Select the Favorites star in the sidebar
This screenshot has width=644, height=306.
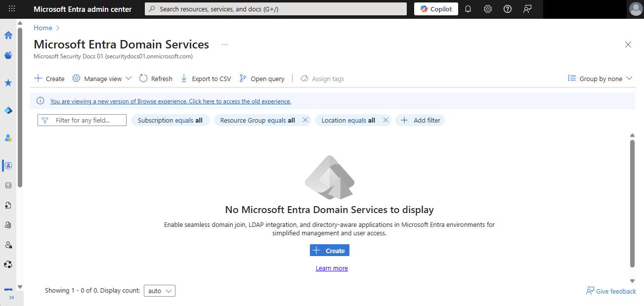coord(8,83)
